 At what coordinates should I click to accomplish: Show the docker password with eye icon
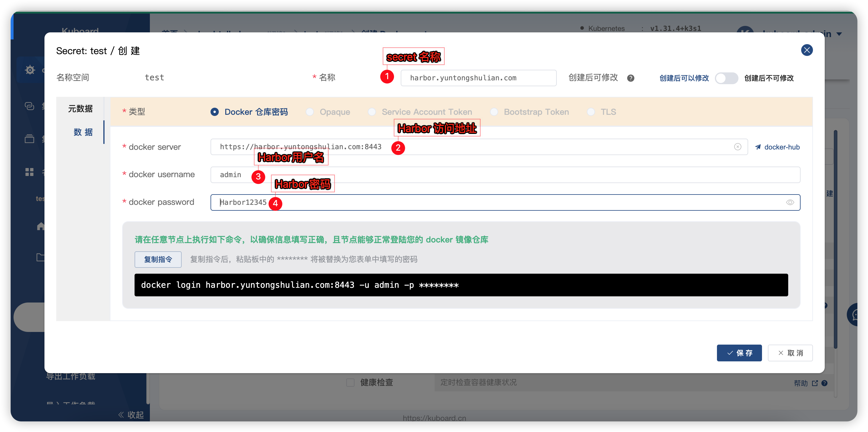click(790, 202)
